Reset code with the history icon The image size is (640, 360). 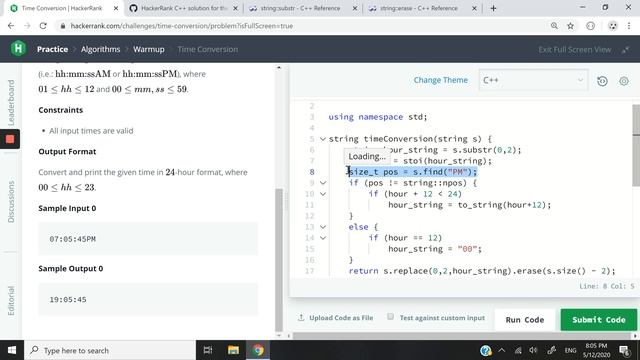click(602, 81)
